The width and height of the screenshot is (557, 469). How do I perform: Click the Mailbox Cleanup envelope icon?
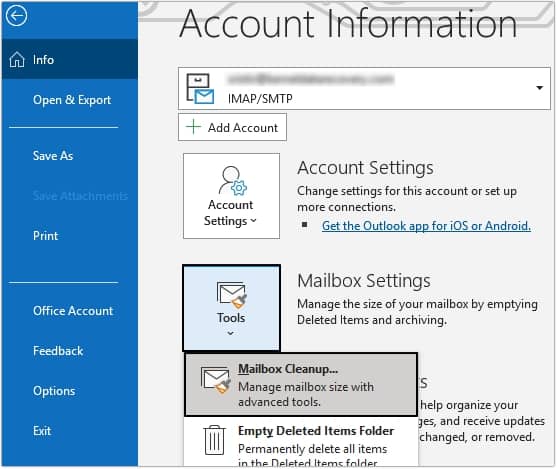pyautogui.click(x=216, y=380)
